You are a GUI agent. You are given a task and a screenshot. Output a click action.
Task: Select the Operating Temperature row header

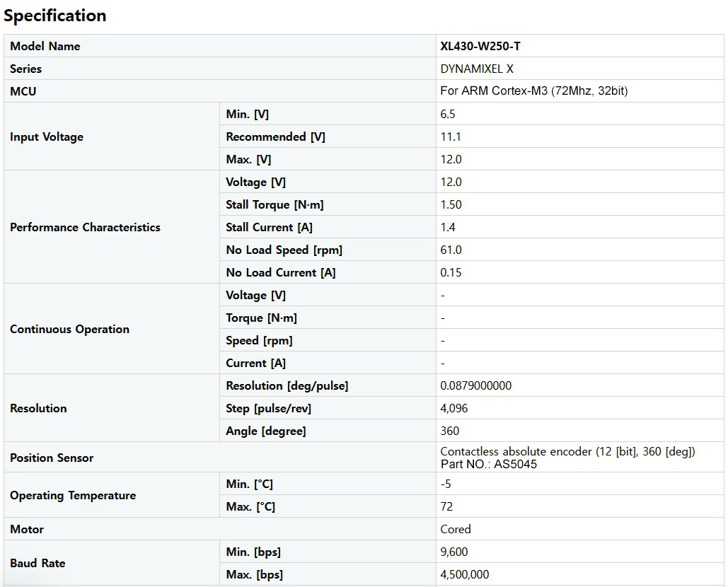(x=72, y=495)
